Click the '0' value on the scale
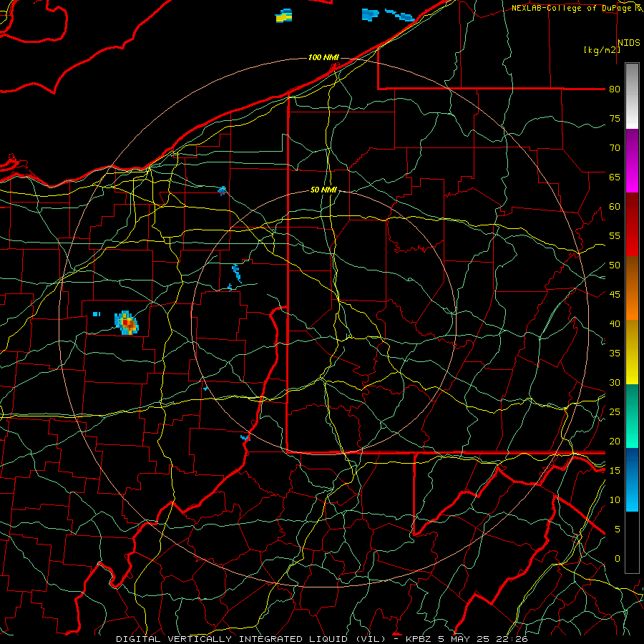 pyautogui.click(x=618, y=559)
